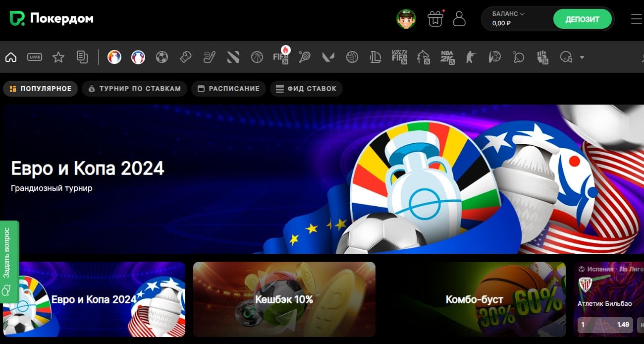Open the hamburger menu at top right
The image size is (644, 344).
pyautogui.click(x=636, y=19)
